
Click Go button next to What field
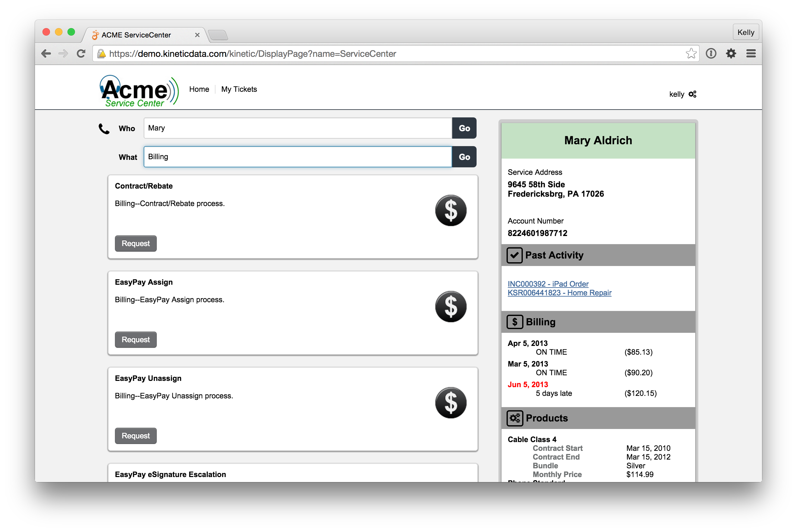point(464,157)
